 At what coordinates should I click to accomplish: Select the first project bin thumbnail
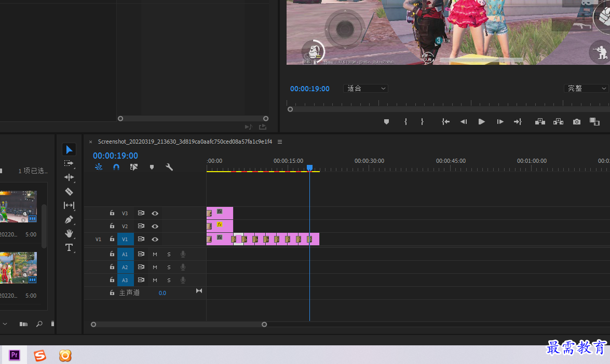18,207
